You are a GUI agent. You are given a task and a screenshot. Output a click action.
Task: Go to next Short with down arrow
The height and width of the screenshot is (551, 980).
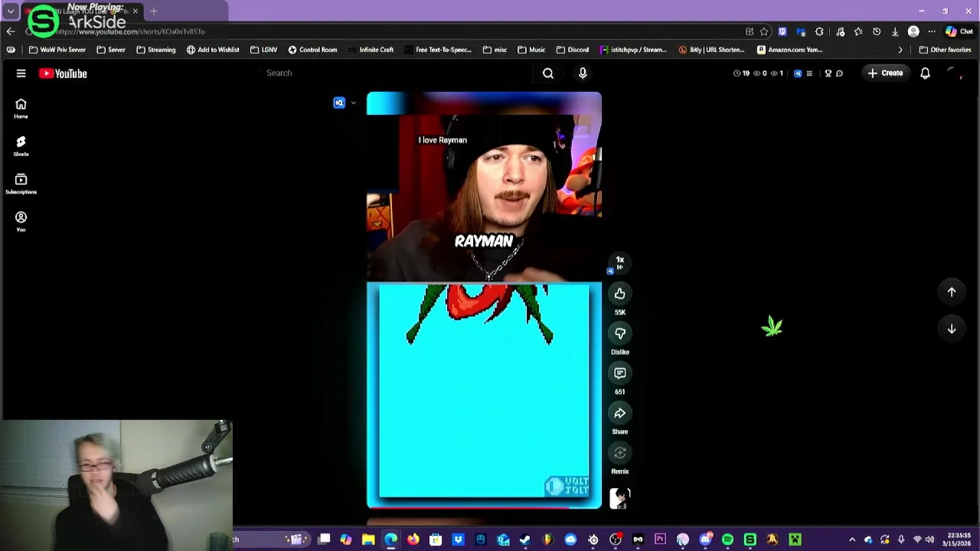(x=952, y=328)
